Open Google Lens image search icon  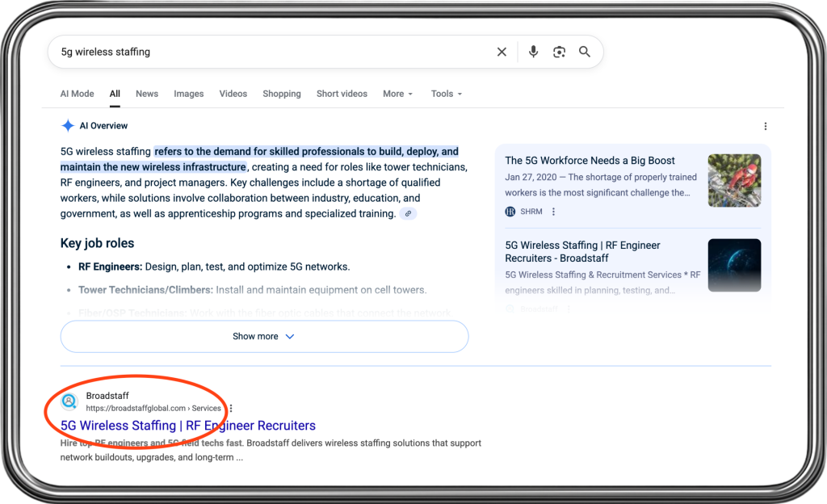[x=559, y=52]
